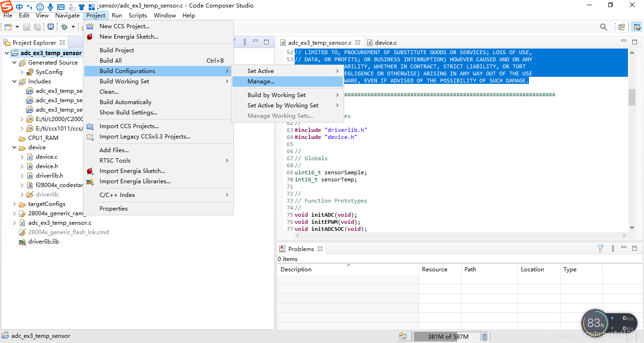Click the Problems filter funnel icon
This screenshot has height=343, width=644.
click(601, 248)
